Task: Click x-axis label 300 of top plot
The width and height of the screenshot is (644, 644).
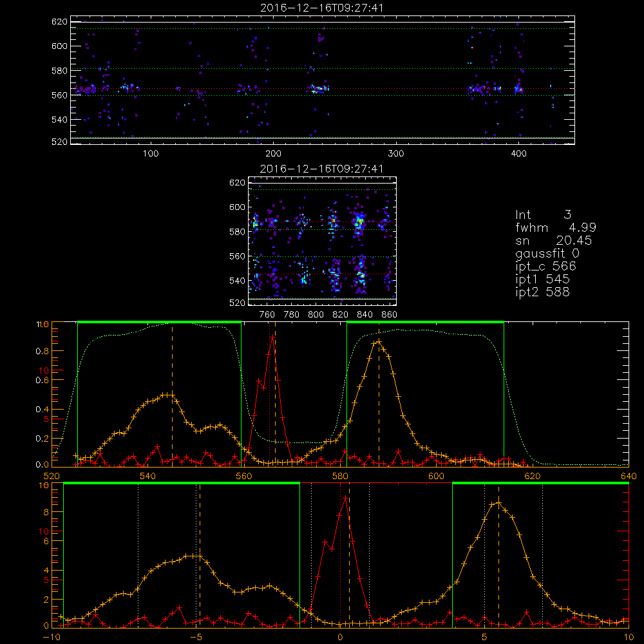Action: [396, 154]
